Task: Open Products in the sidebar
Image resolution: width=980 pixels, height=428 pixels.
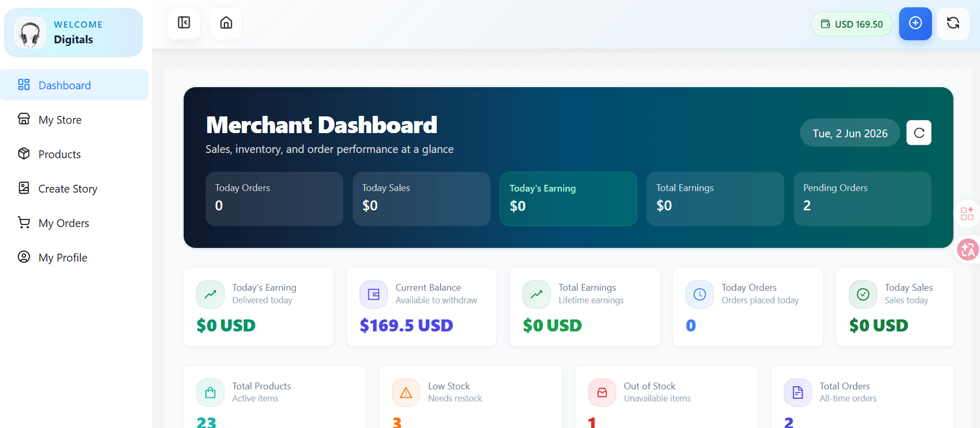Action: (74, 154)
